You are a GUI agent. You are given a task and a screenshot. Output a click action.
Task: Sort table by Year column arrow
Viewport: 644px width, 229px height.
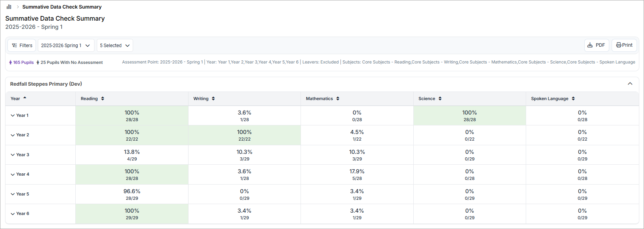pos(25,98)
